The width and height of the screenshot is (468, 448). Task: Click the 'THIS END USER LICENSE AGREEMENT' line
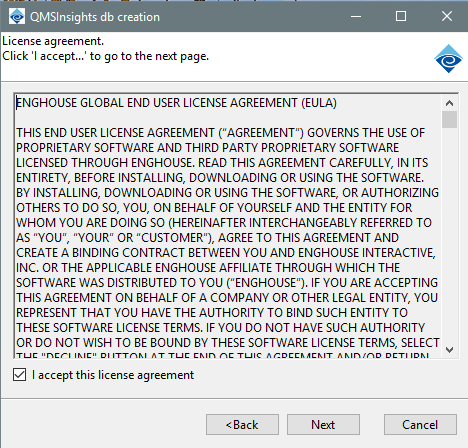click(221, 133)
